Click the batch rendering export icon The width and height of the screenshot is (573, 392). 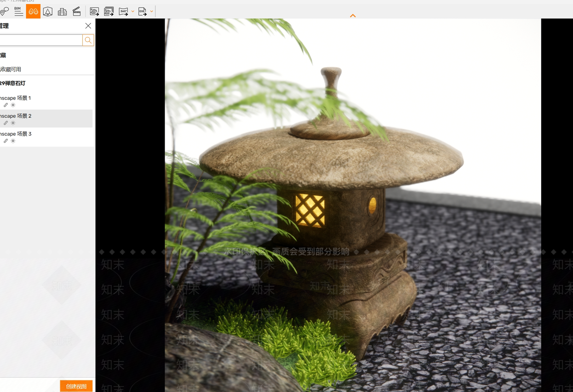pyautogui.click(x=109, y=11)
